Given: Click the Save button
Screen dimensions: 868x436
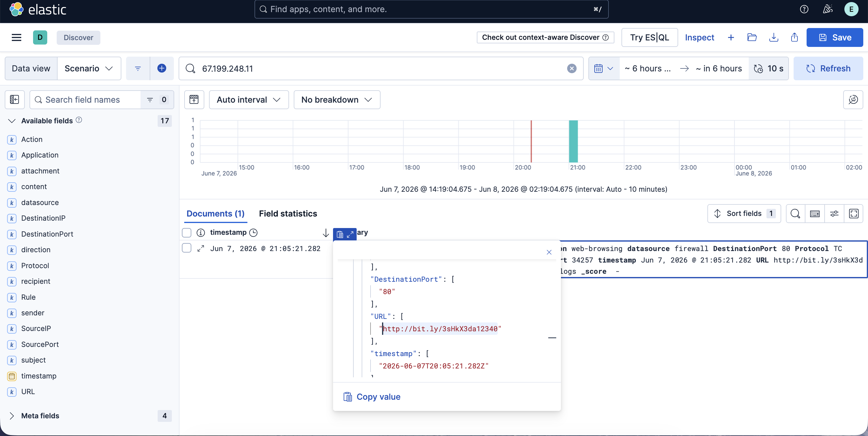Looking at the screenshot, I should [x=835, y=37].
